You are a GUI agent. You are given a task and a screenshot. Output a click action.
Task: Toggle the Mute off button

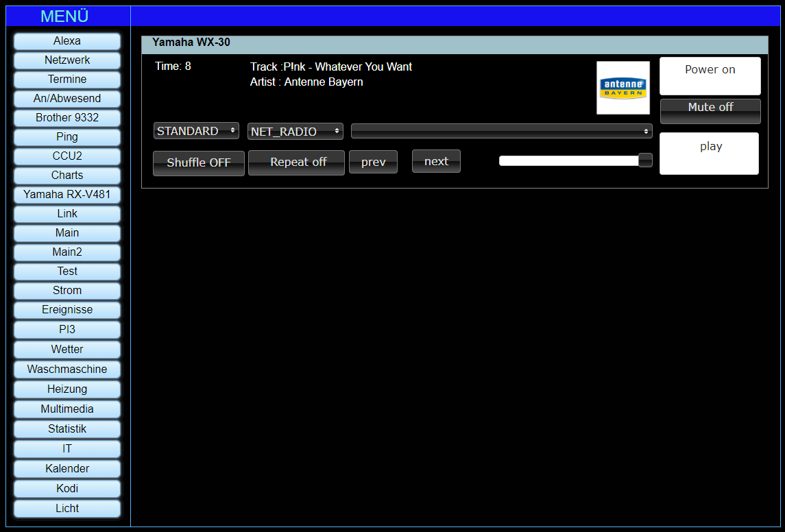coord(710,111)
